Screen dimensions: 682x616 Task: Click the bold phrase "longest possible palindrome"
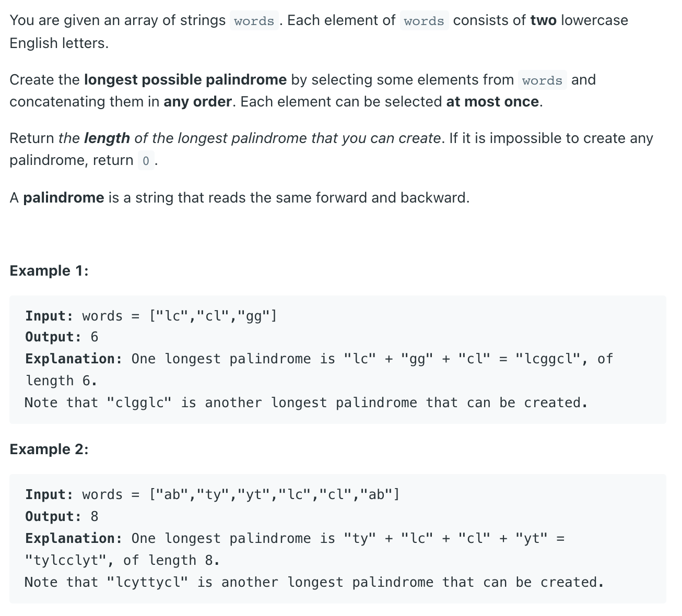tap(185, 80)
